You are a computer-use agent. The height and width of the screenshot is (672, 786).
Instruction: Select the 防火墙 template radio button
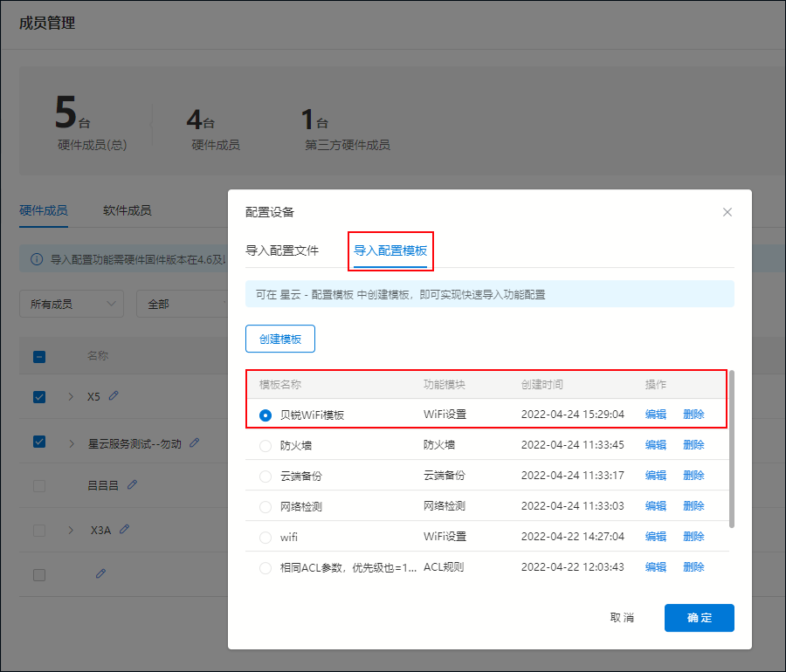(265, 445)
